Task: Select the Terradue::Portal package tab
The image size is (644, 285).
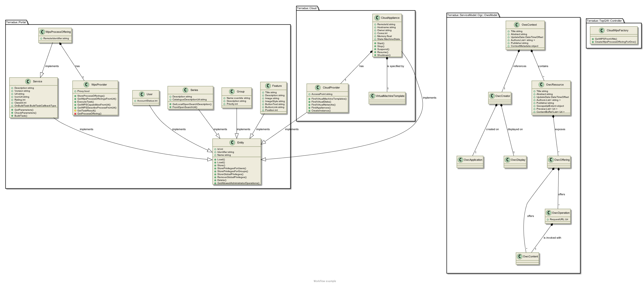Action: (x=16, y=22)
